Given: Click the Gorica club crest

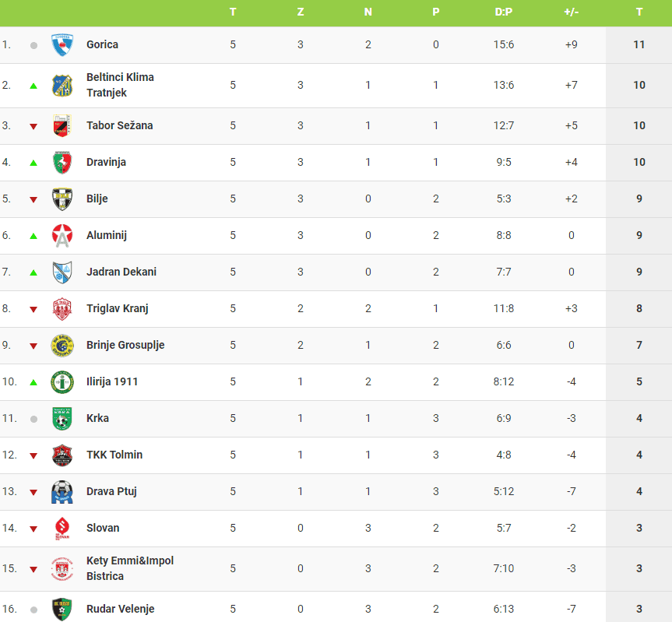Looking at the screenshot, I should click(x=62, y=45).
